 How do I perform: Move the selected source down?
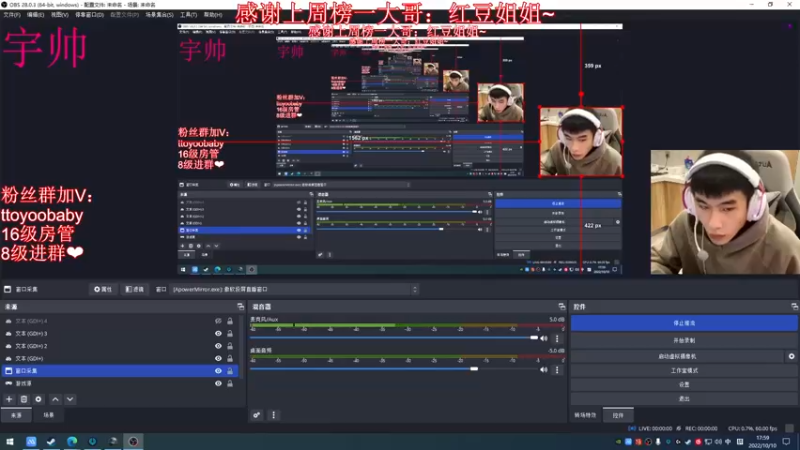click(x=70, y=399)
